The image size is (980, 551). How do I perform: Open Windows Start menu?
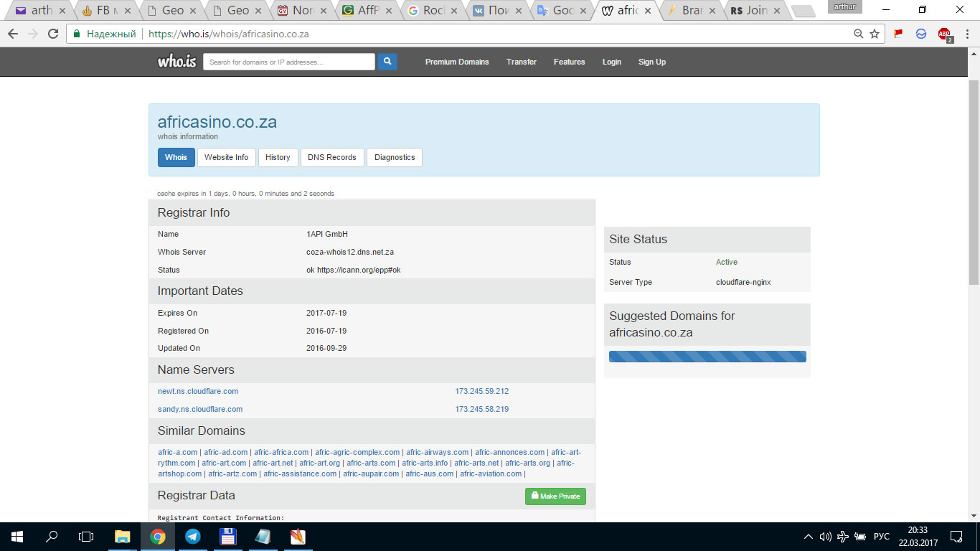17,536
